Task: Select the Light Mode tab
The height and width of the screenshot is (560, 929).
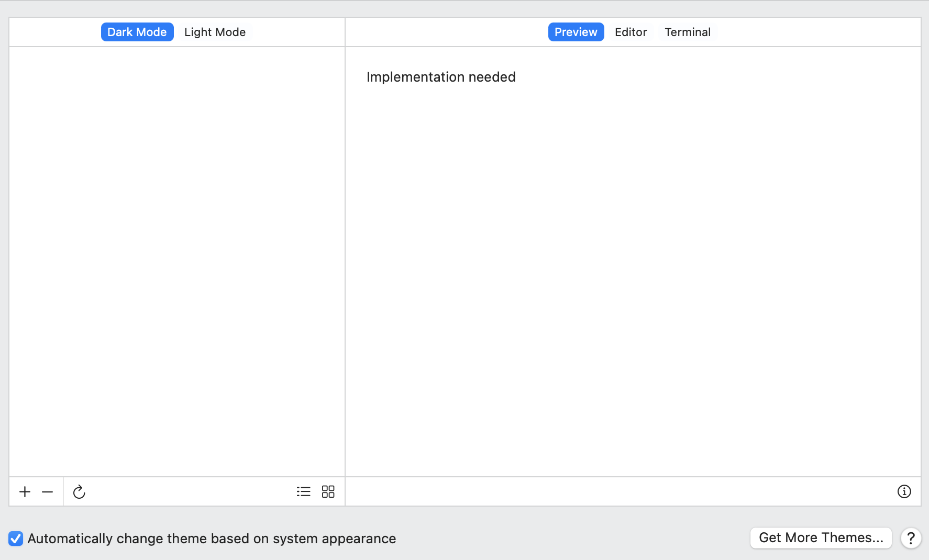Action: click(x=215, y=32)
